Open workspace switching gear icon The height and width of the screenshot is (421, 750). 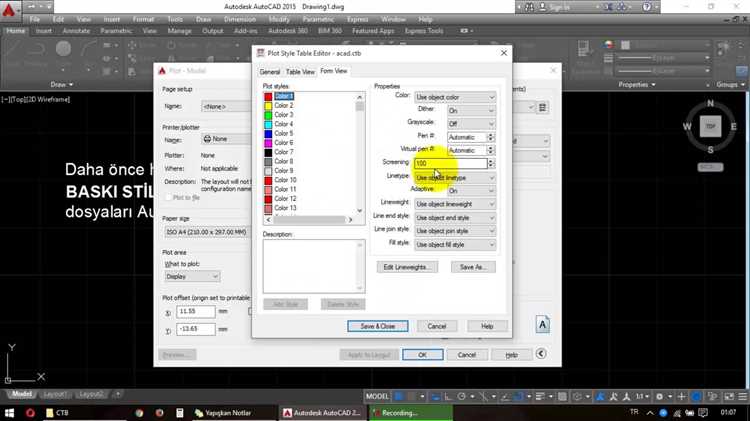pyautogui.click(x=660, y=396)
